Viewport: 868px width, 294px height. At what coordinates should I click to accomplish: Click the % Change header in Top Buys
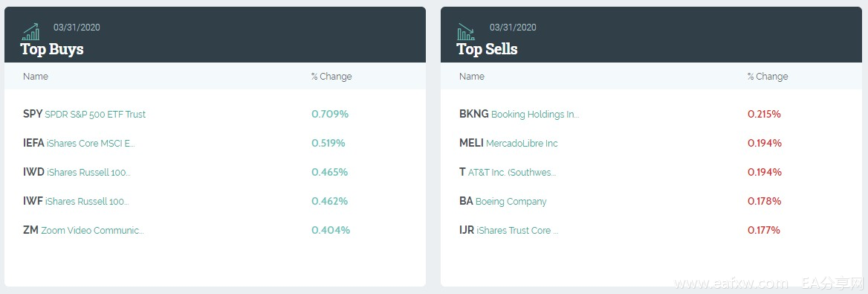point(331,76)
